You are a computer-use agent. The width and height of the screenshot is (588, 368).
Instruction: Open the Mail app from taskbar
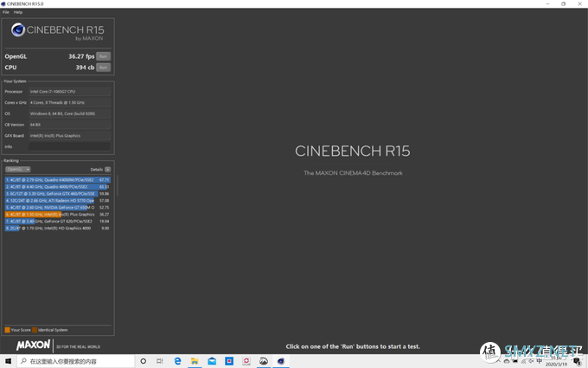pos(212,361)
